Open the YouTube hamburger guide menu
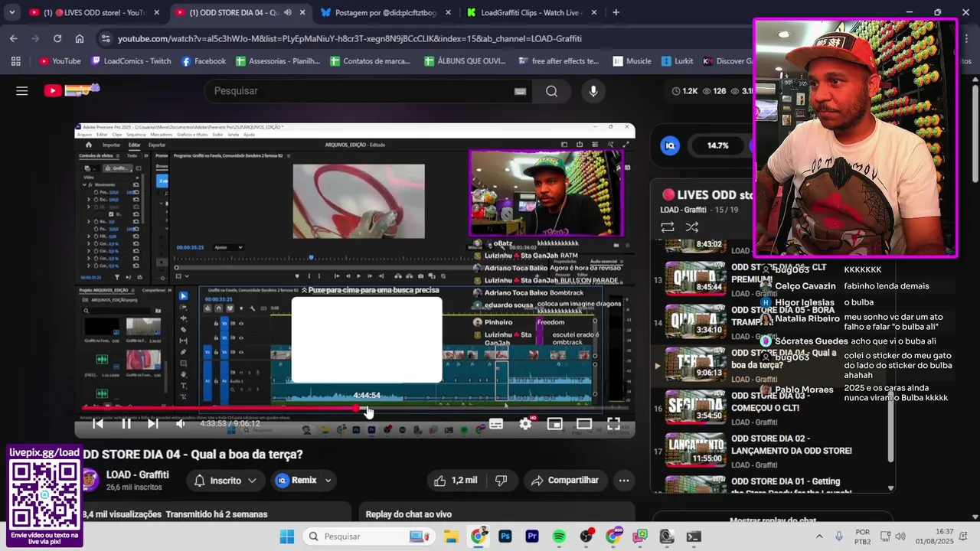Screen dimensions: 980x551 click(22, 91)
